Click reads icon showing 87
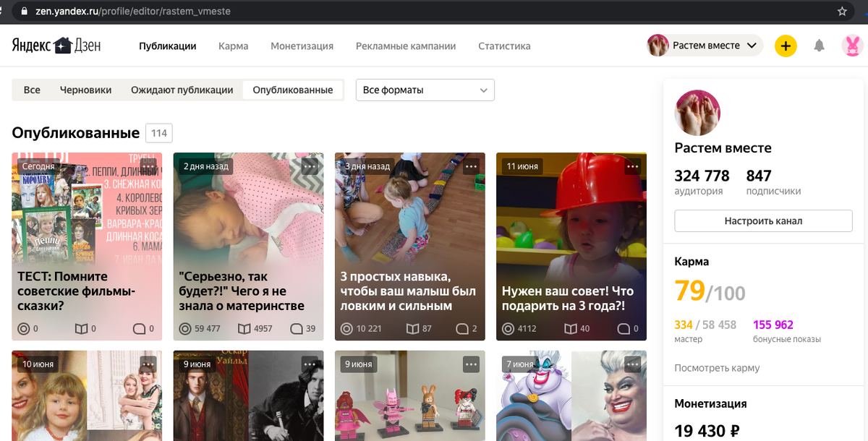 point(412,329)
